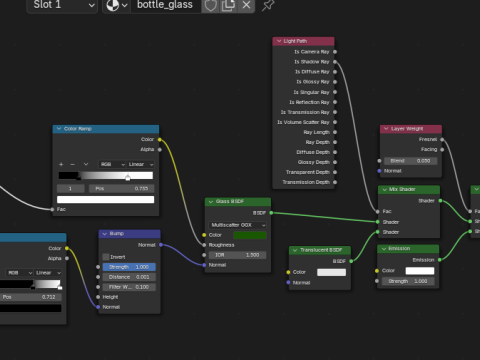Click the duplicate material icon
Screen dimensions: 480x360
228,5
